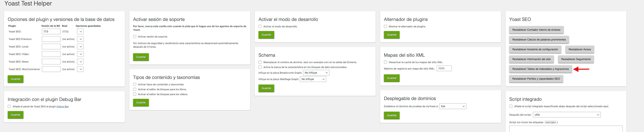Viewport: 644px width, 132px height.
Task: Click the max sitemap entries field showing 1000
Action: 444,69
